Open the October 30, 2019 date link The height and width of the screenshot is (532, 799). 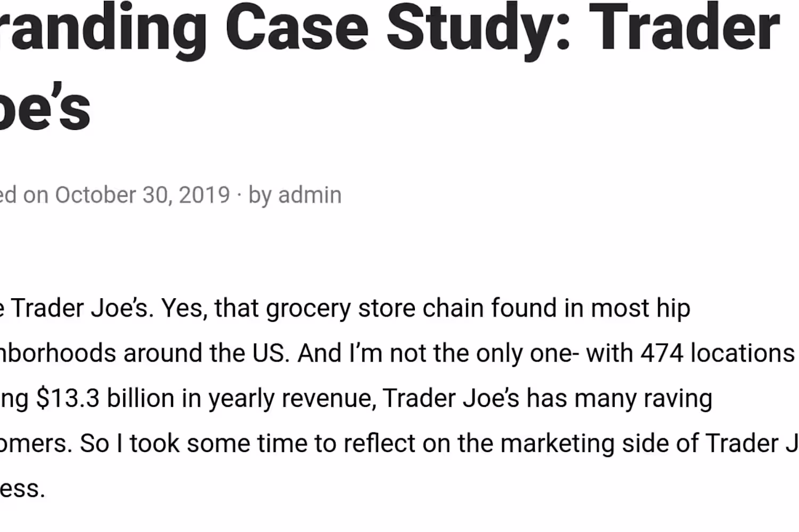click(142, 195)
